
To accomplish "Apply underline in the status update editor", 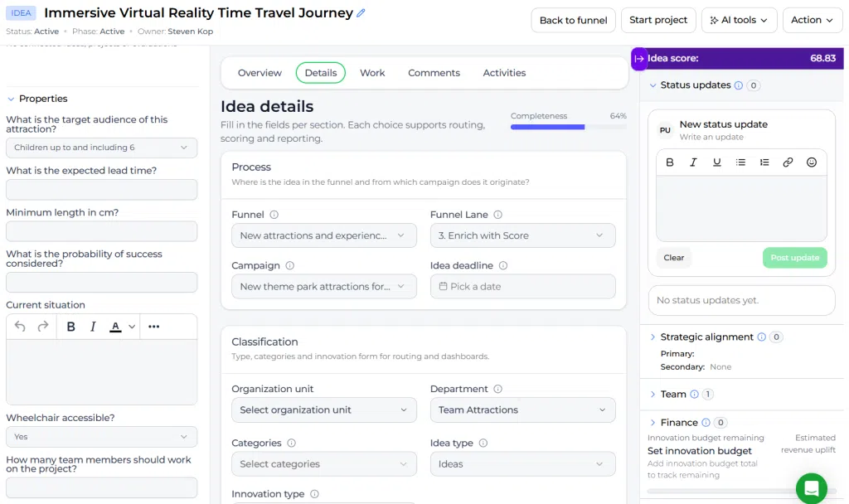I will [717, 162].
